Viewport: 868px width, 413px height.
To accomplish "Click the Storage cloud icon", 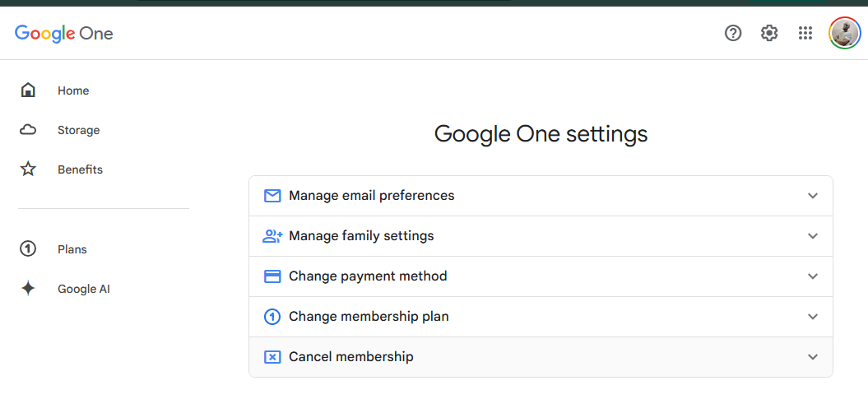I will click(28, 130).
